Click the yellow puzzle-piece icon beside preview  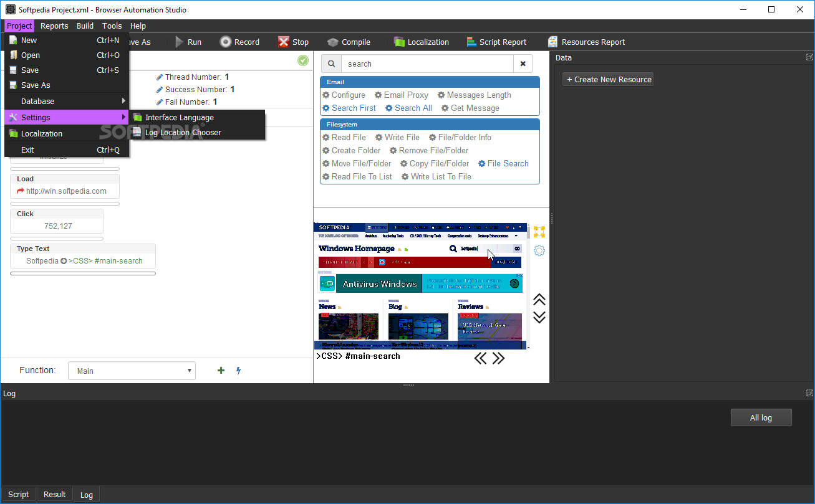pos(539,232)
